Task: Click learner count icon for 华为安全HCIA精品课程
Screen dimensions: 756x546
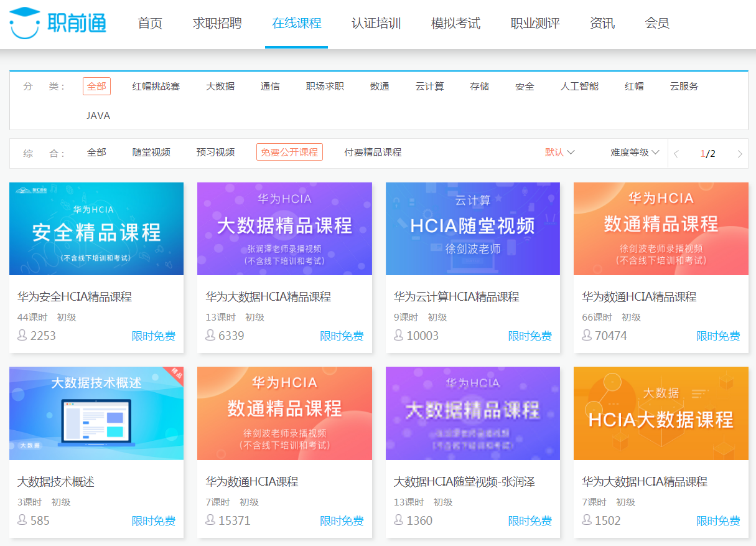Action: (22, 336)
